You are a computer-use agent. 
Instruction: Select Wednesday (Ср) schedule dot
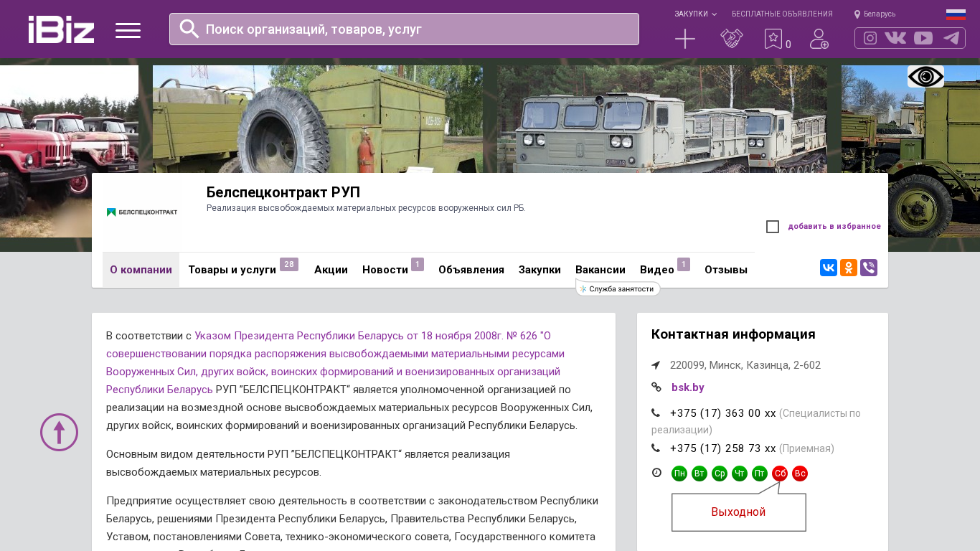[720, 474]
